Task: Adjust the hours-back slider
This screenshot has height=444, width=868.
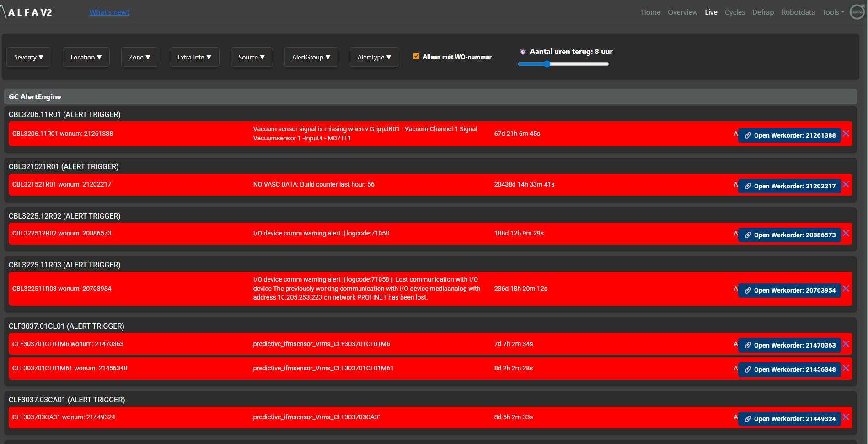Action: pos(547,64)
